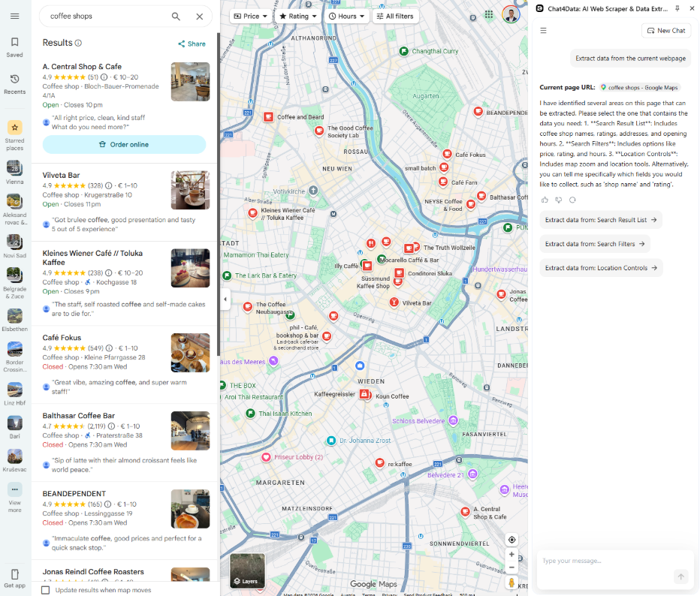Collapse the side results panel
The width and height of the screenshot is (700, 596).
tap(225, 299)
